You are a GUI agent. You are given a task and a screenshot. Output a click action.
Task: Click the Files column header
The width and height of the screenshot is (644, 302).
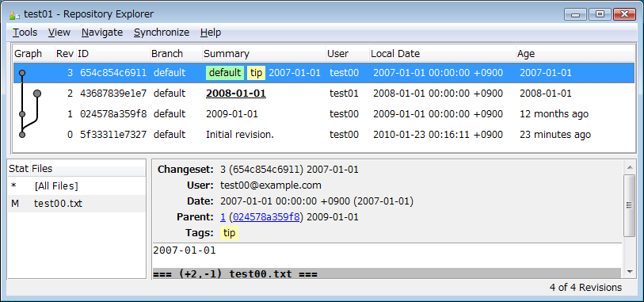pos(88,169)
